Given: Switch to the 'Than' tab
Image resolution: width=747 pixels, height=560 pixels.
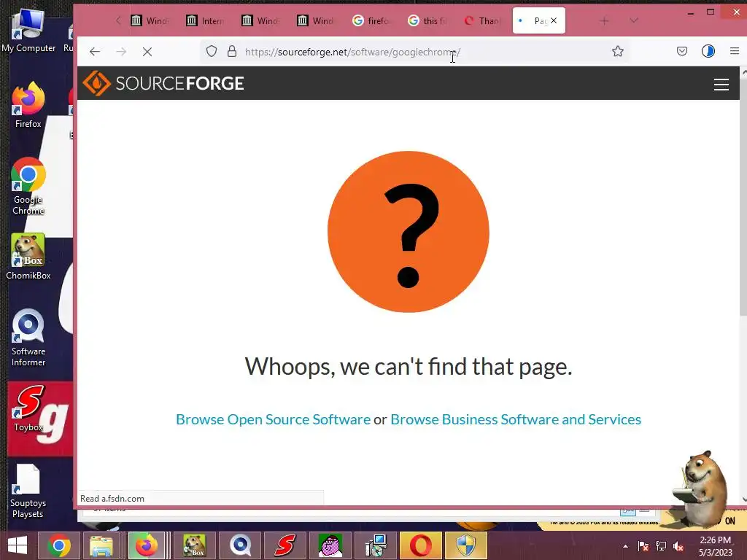Looking at the screenshot, I should click(x=483, y=20).
